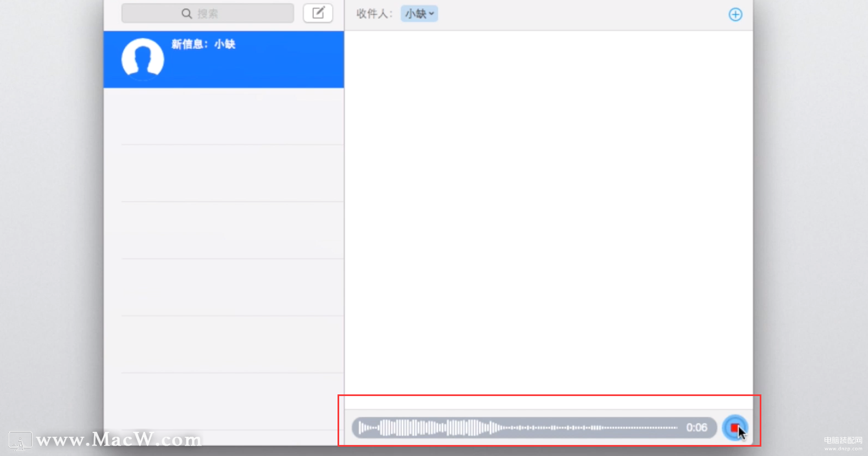This screenshot has width=868, height=456.
Task: Click the 收件人 label
Action: point(374,14)
